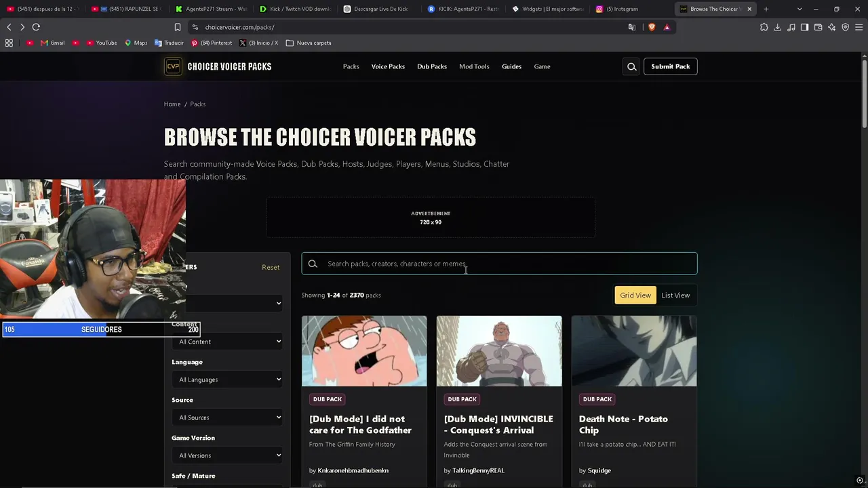
Task: Show browser downloads
Action: [778, 27]
